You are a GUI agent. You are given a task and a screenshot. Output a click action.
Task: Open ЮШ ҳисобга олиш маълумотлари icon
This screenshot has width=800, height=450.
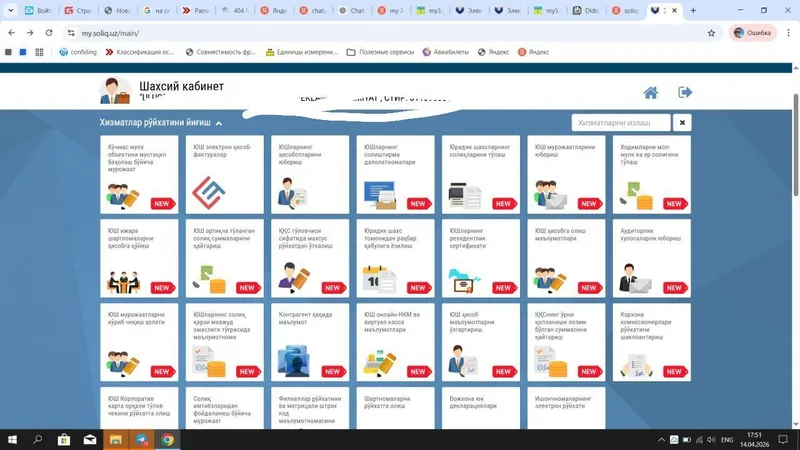[550, 279]
